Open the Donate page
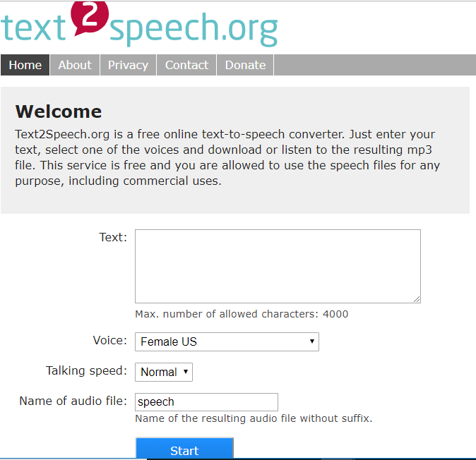This screenshot has width=476, height=460. coord(245,65)
